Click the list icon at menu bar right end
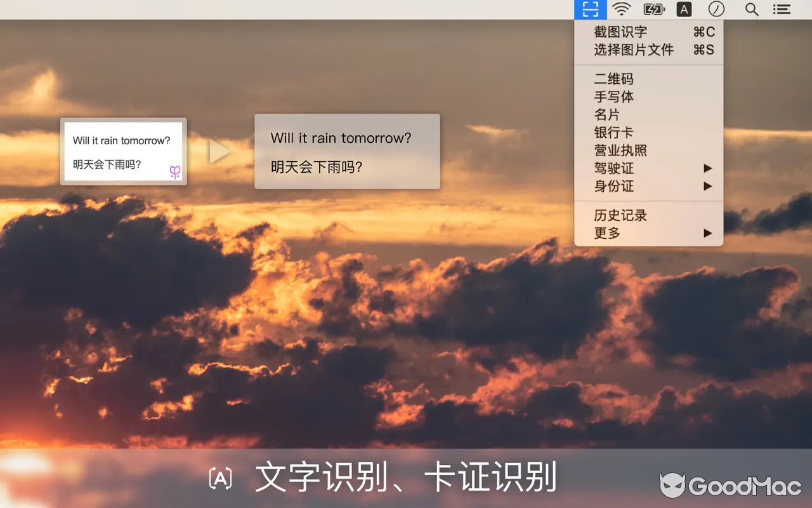812x508 pixels. (x=782, y=10)
